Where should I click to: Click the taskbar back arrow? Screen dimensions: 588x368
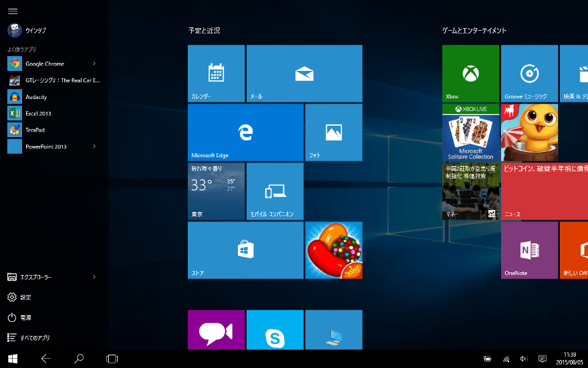(45, 359)
